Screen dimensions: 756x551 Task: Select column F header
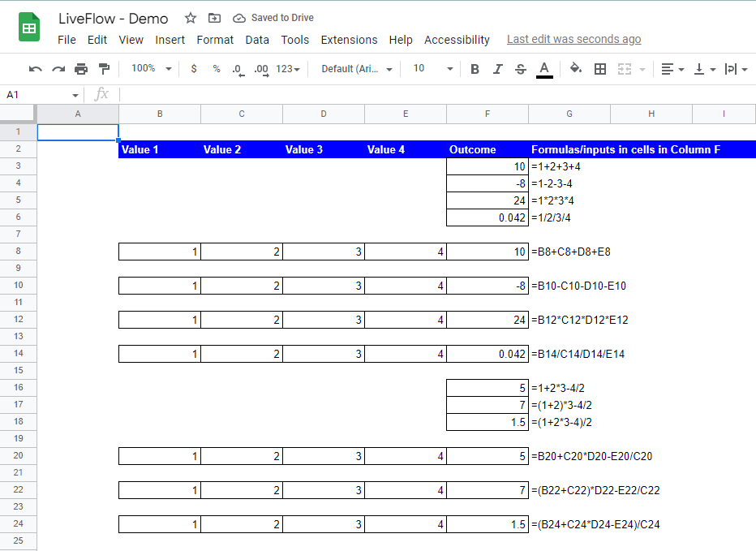[488, 114]
